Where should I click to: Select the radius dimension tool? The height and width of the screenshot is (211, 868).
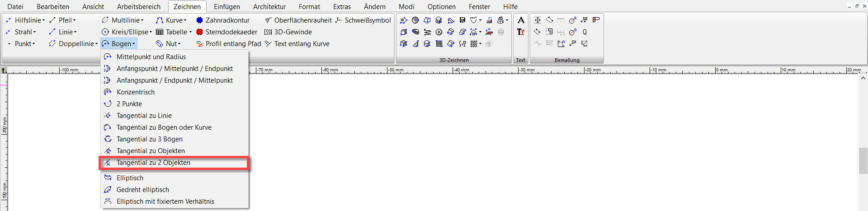573,20
